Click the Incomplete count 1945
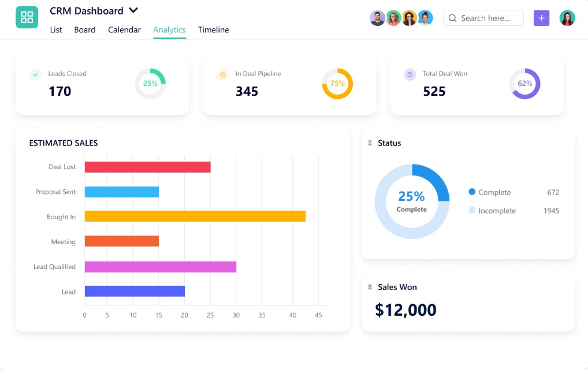The width and height of the screenshot is (588, 370). click(551, 211)
